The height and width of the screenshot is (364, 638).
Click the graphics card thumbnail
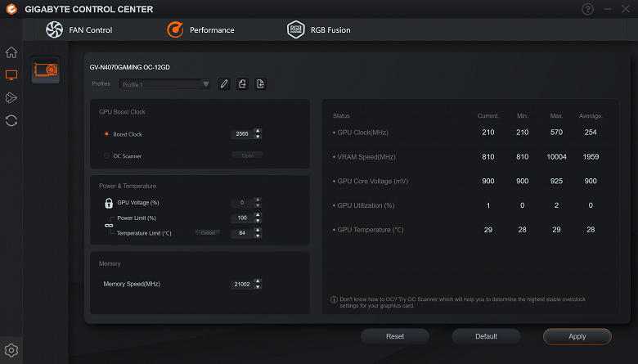tap(46, 70)
